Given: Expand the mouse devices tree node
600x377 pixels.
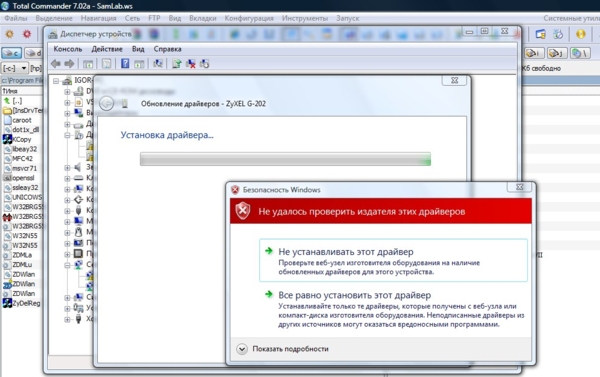Looking at the screenshot, I should (67, 232).
